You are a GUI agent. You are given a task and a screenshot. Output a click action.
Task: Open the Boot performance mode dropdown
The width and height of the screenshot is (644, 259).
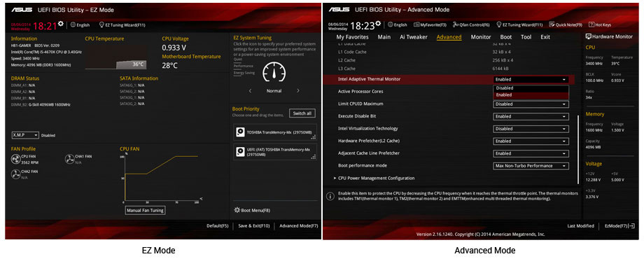(x=531, y=166)
